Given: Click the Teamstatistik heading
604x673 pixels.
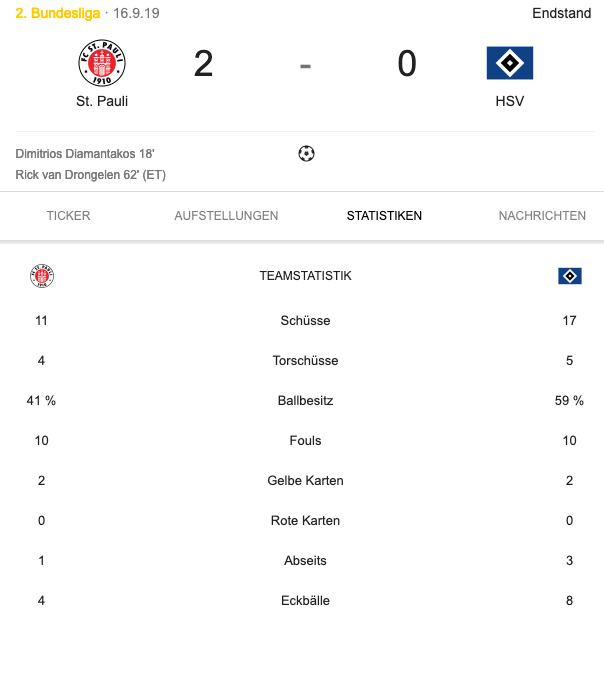Looking at the screenshot, I should (305, 276).
